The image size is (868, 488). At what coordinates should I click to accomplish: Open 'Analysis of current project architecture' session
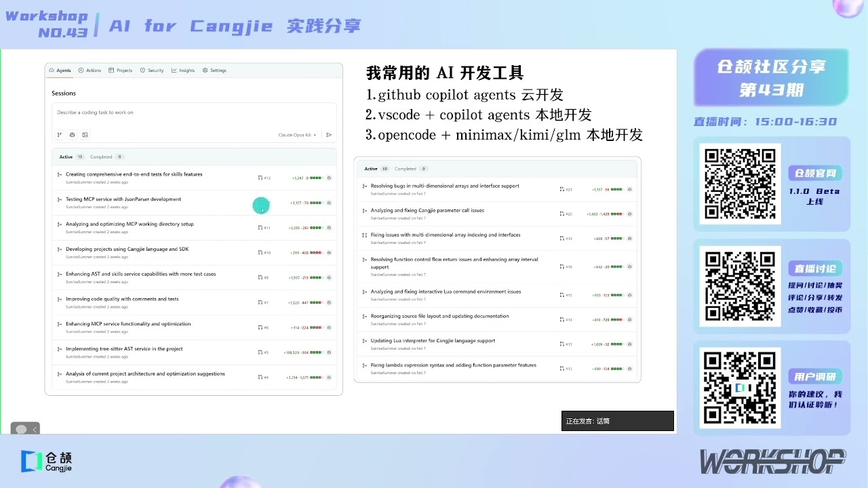click(145, 373)
